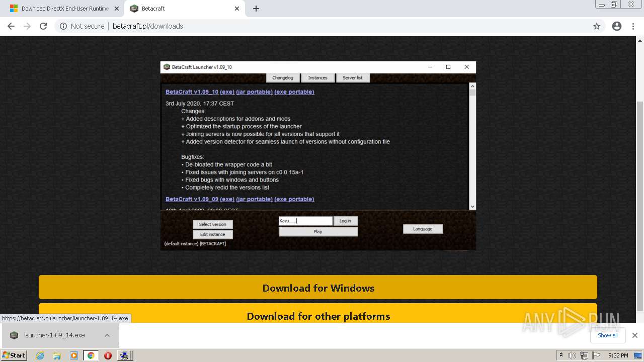Expand options arrow for launcher-1.09_14.exe download
This screenshot has width=644, height=362.
107,335
